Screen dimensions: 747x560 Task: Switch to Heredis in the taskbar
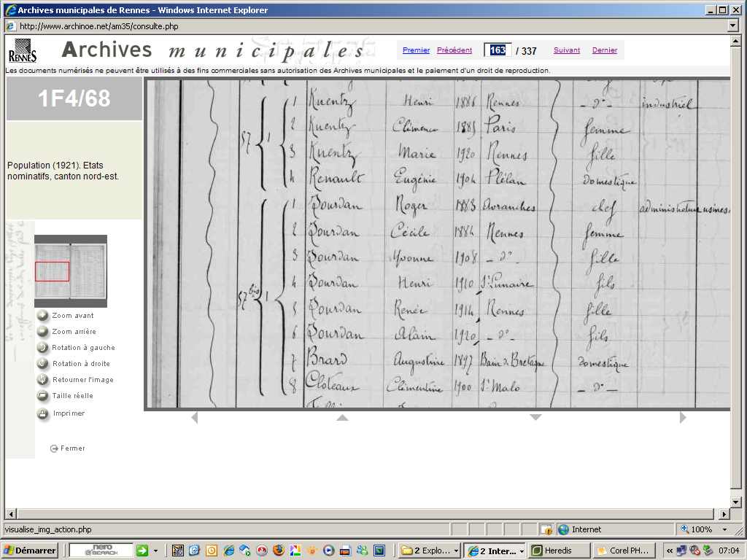[558, 551]
